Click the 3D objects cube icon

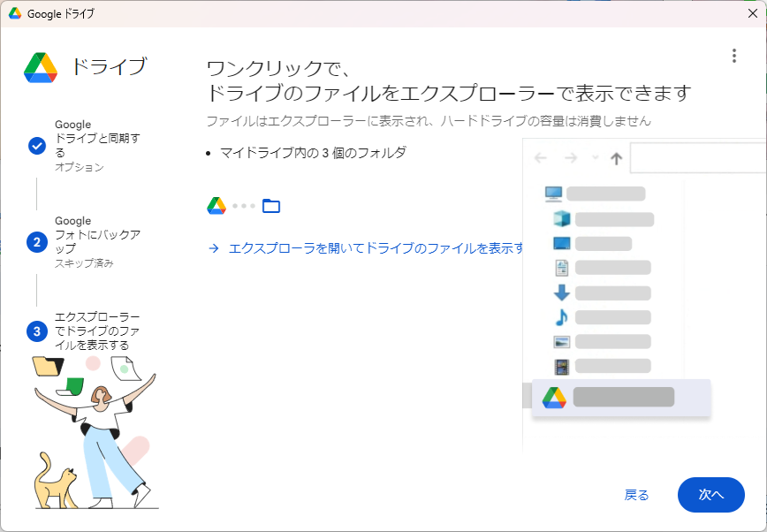[x=562, y=219]
